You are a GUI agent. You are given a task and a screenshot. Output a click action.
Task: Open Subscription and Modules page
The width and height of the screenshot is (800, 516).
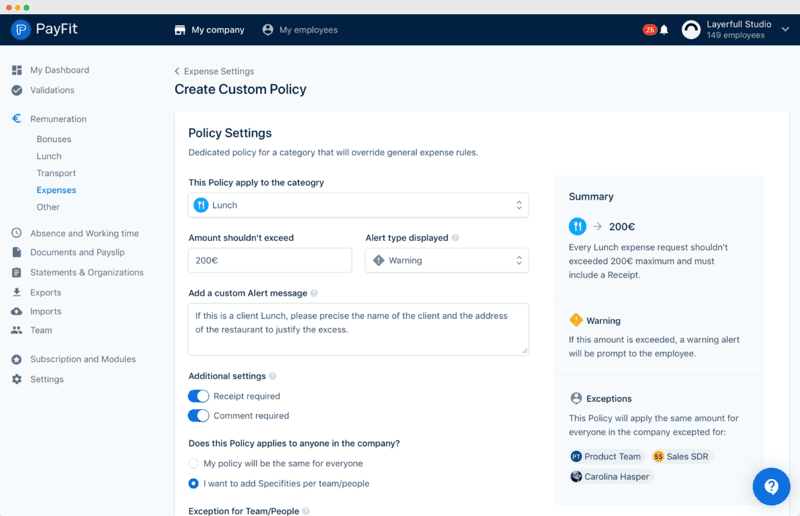[x=83, y=359]
